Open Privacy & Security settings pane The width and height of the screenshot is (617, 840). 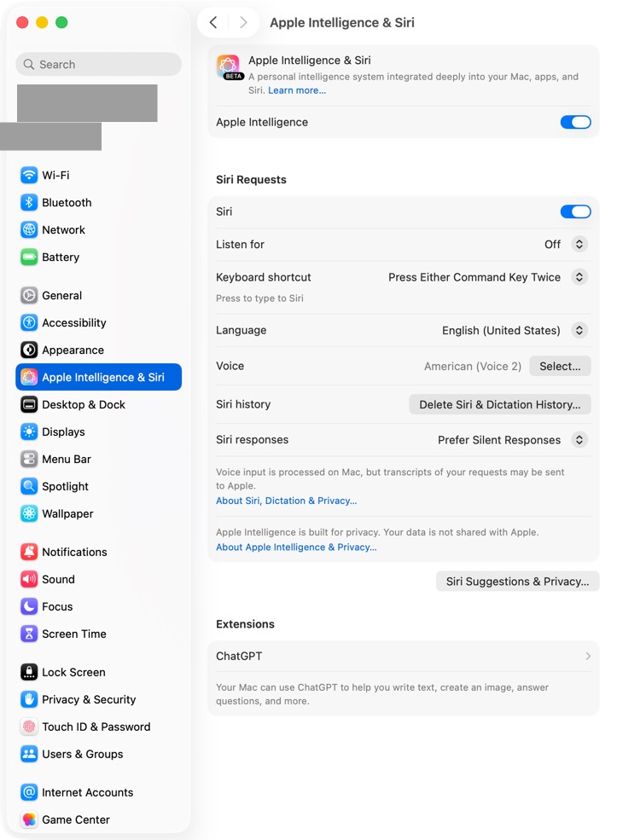(x=99, y=699)
